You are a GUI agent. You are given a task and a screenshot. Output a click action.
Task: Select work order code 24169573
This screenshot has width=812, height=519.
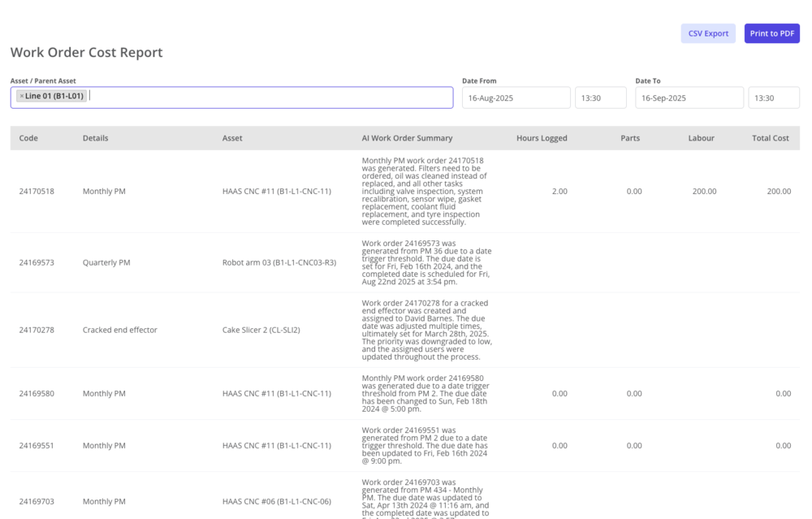tap(37, 262)
